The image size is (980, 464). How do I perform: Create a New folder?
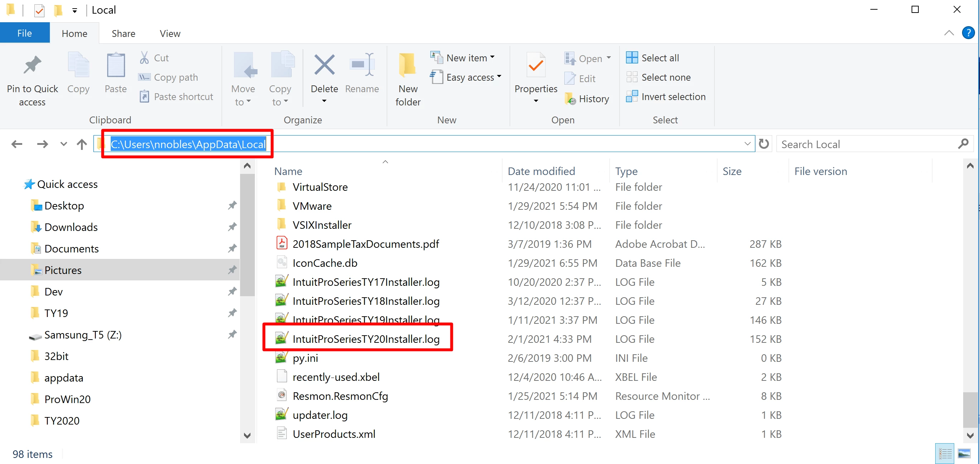(408, 79)
